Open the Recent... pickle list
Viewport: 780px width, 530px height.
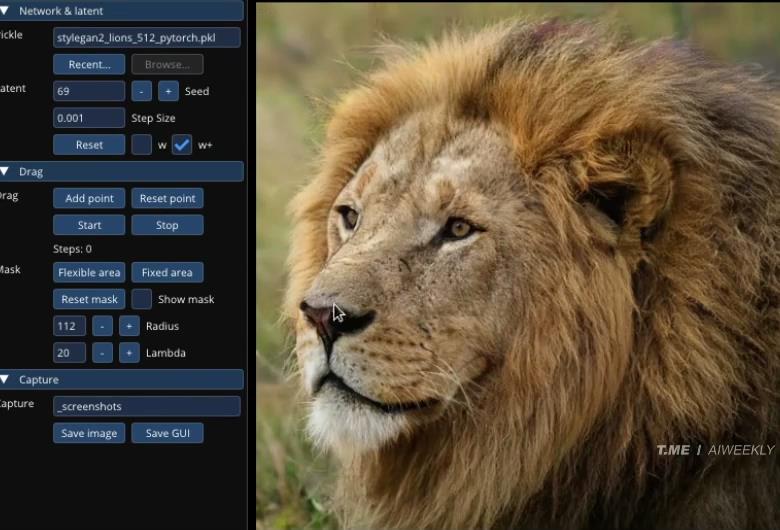pyautogui.click(x=89, y=65)
